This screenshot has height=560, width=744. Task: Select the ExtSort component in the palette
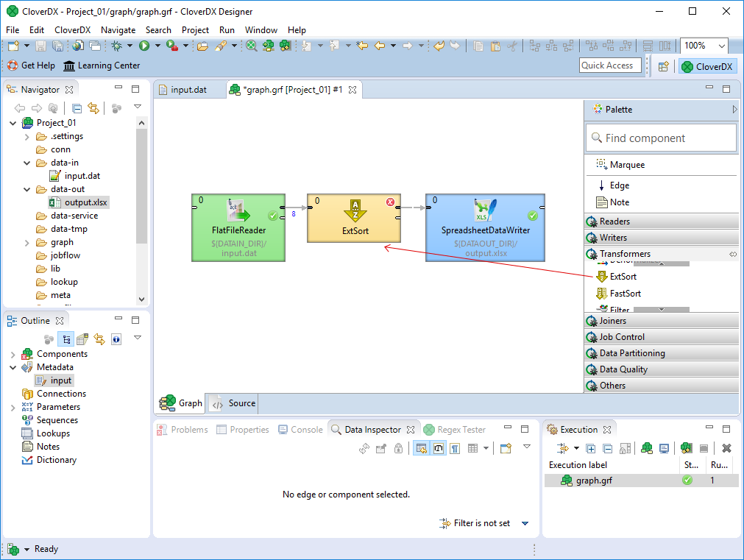point(623,277)
